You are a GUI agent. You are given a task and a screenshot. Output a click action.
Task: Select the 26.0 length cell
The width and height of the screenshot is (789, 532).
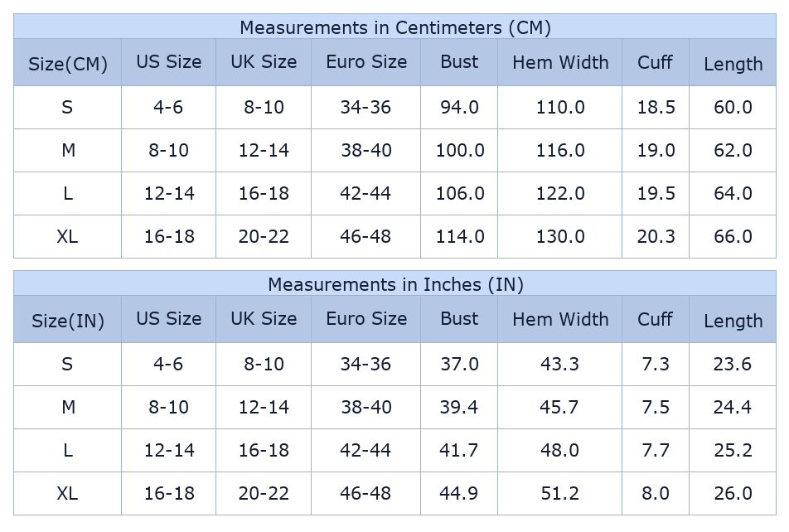(733, 493)
